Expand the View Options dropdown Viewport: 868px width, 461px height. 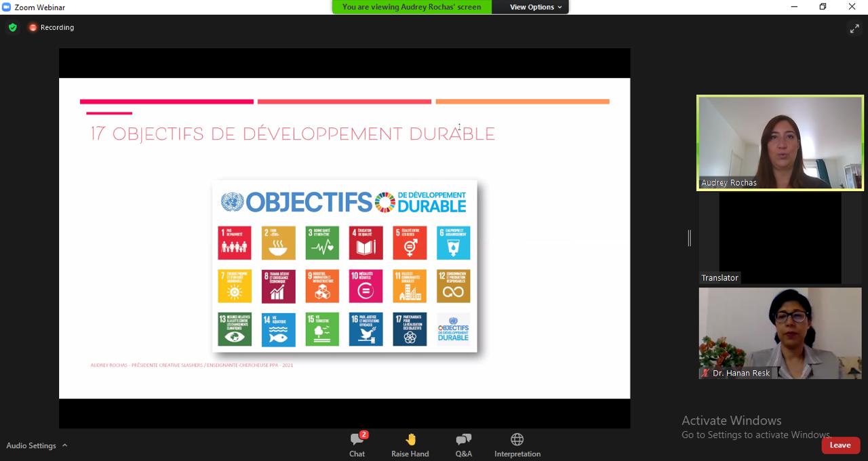[x=536, y=7]
